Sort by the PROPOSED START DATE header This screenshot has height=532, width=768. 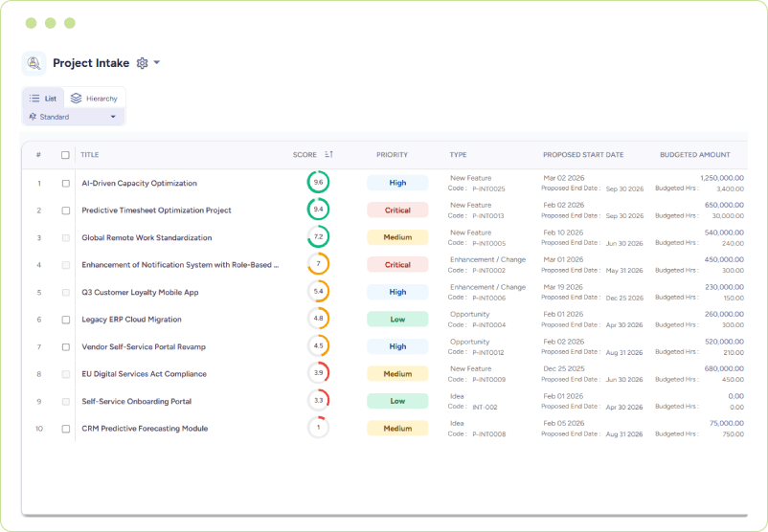point(583,155)
